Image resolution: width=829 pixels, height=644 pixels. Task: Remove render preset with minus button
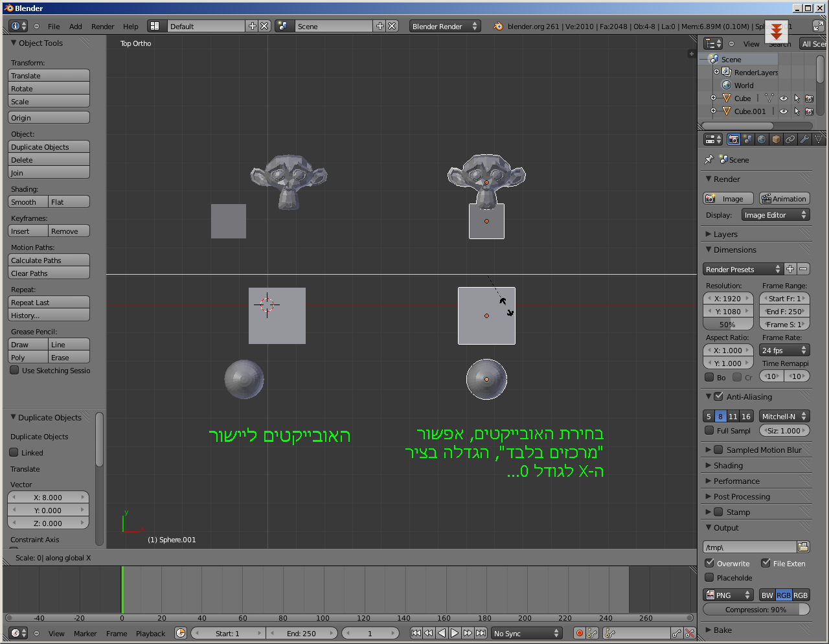pyautogui.click(x=803, y=269)
